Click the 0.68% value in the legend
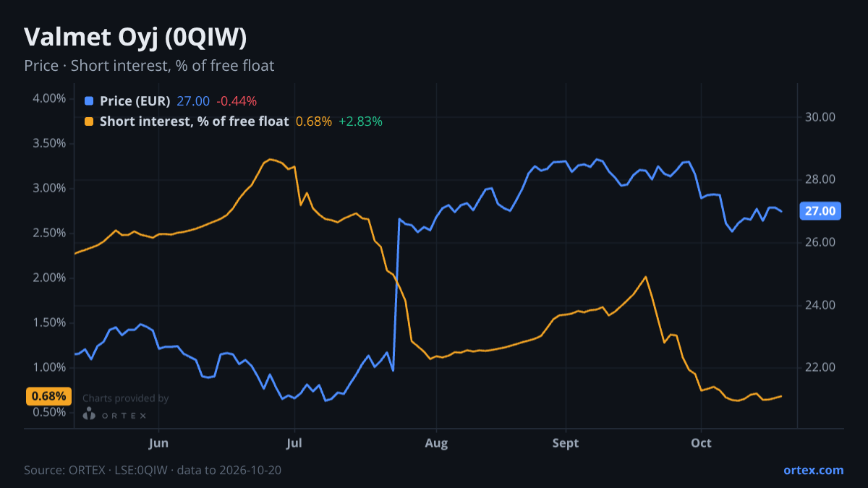 (314, 121)
